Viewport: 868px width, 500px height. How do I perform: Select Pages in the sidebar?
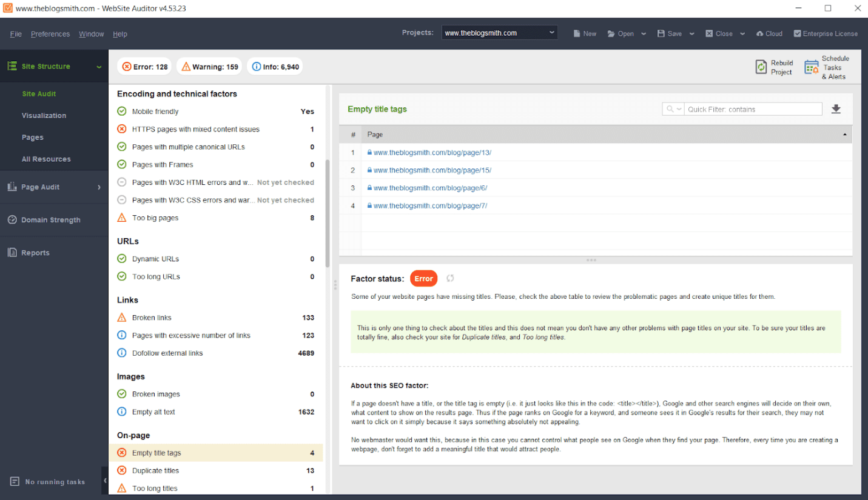coord(33,138)
